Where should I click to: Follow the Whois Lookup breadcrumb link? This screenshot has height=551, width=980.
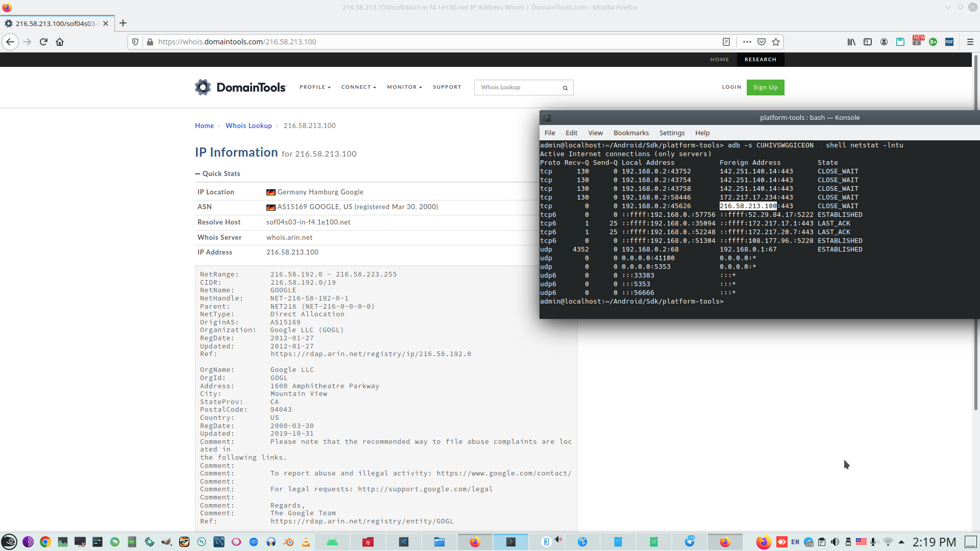pyautogui.click(x=249, y=126)
